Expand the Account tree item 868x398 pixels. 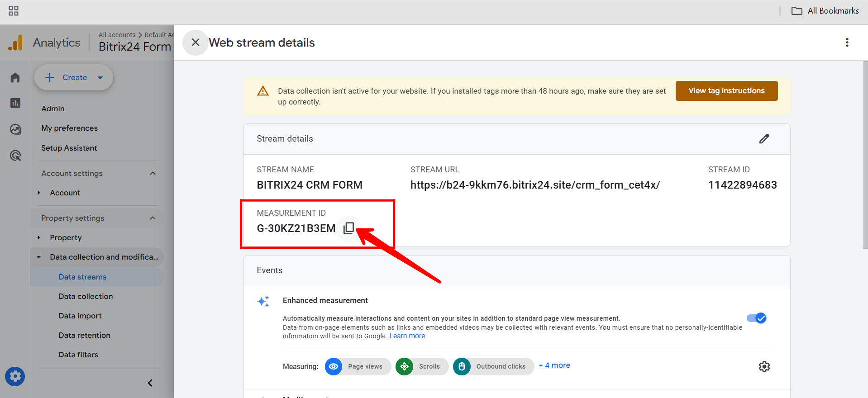(x=39, y=193)
